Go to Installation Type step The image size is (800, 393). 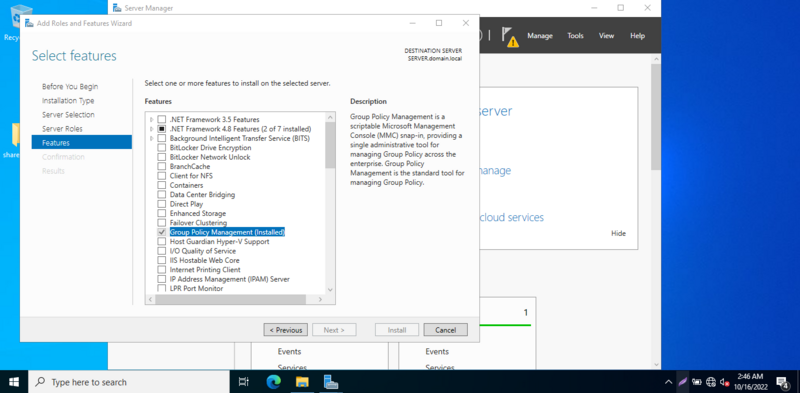pyautogui.click(x=68, y=101)
